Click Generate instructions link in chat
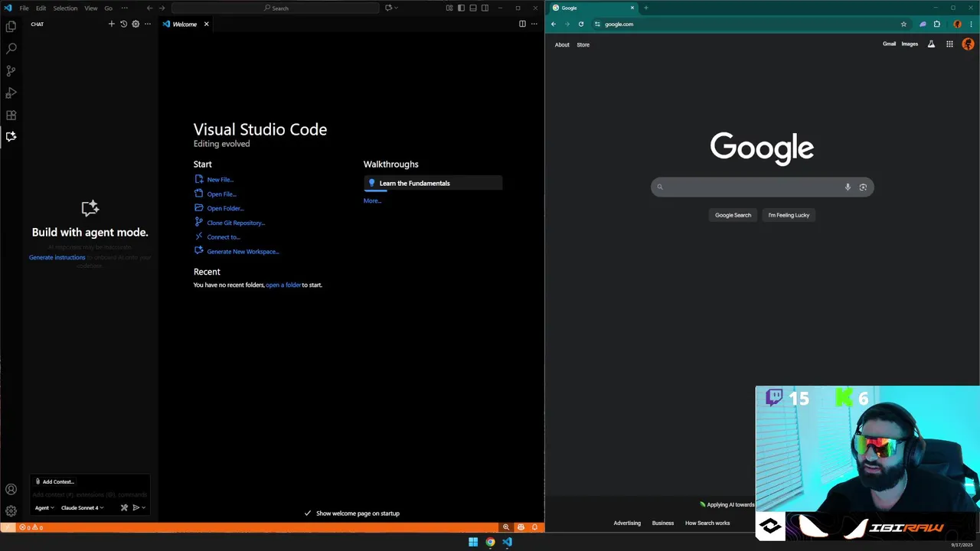Viewport: 980px width, 551px height. click(57, 257)
